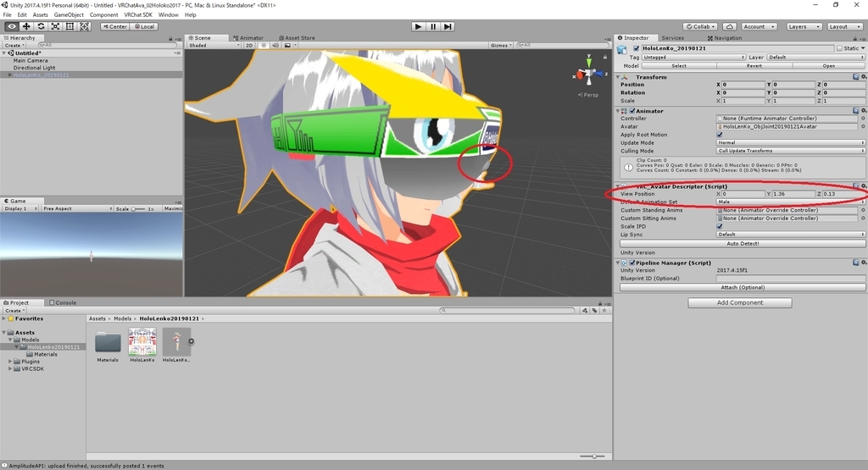Image resolution: width=868 pixels, height=470 pixels.
Task: Click the Model Revert button
Action: click(x=754, y=66)
